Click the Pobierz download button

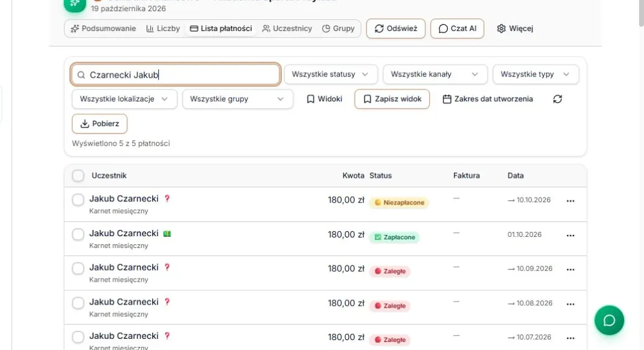point(99,124)
